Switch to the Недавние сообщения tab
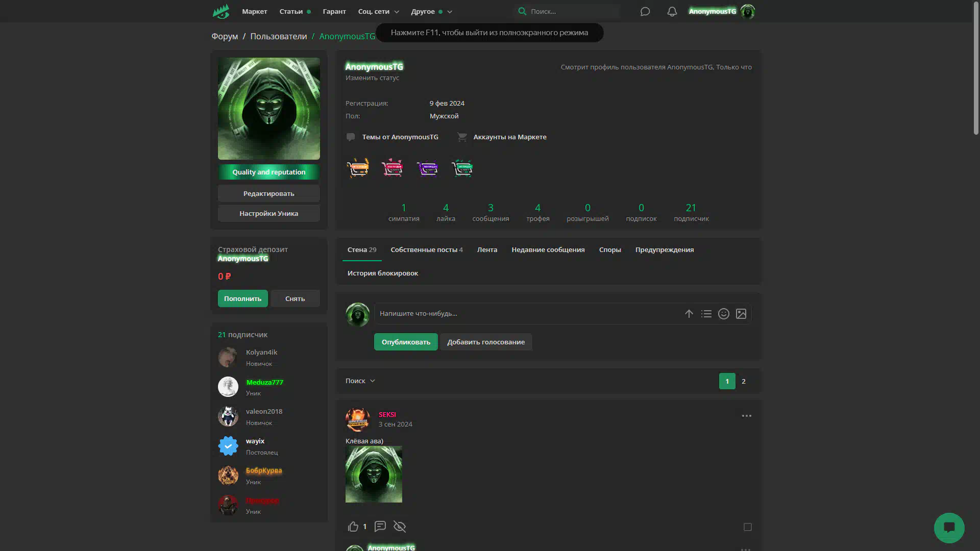 (x=548, y=249)
